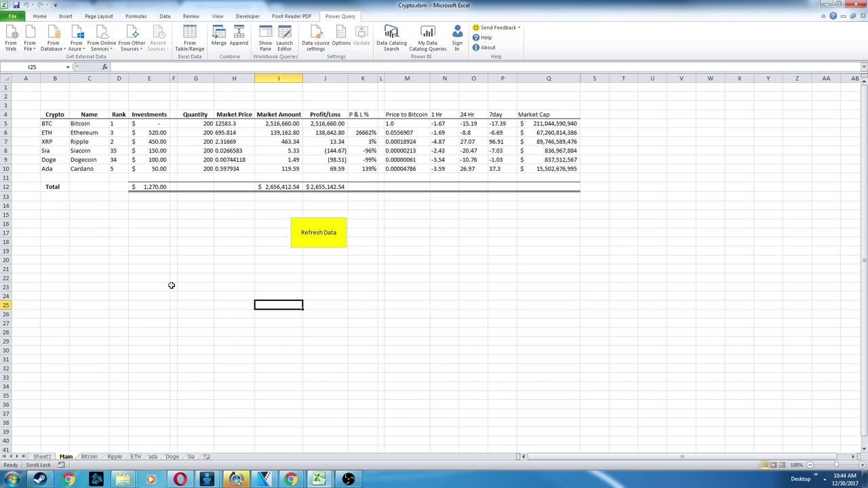Click the Windows Start button
868x488 pixels.
point(12,479)
